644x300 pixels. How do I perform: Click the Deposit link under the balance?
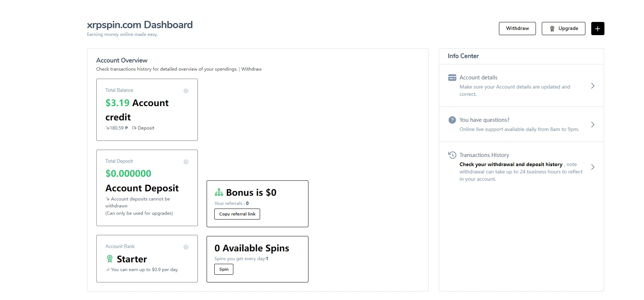coord(146,128)
